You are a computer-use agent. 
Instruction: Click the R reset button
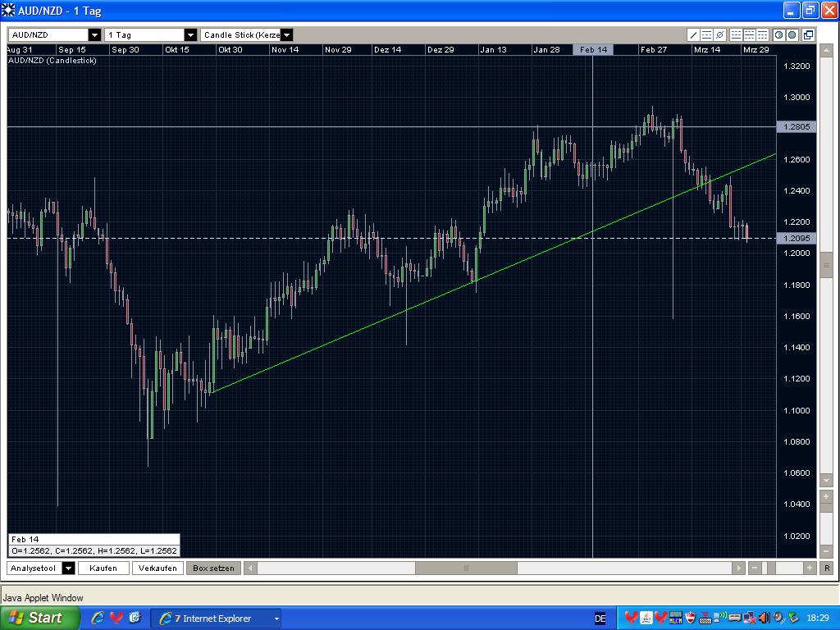coord(827,568)
